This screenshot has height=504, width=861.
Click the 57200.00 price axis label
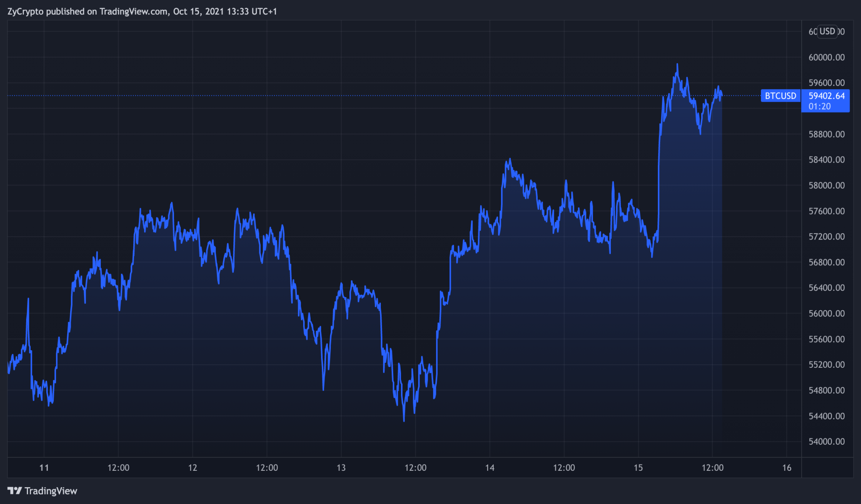pos(827,237)
